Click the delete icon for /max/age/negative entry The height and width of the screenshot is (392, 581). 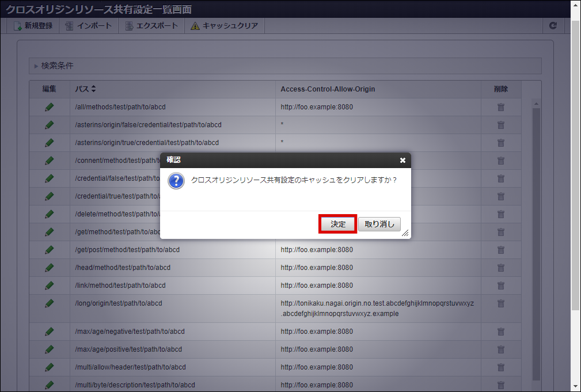pyautogui.click(x=500, y=332)
